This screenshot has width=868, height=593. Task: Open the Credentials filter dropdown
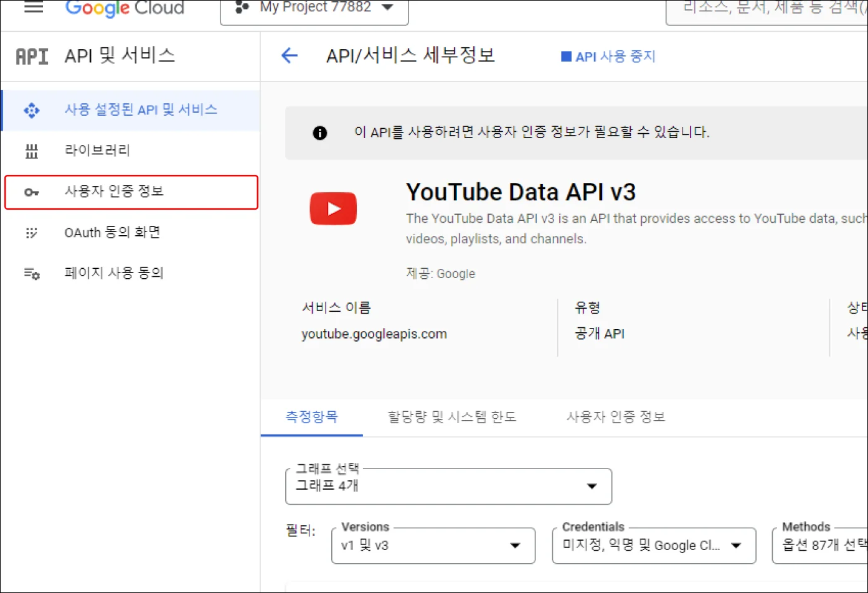(653, 546)
